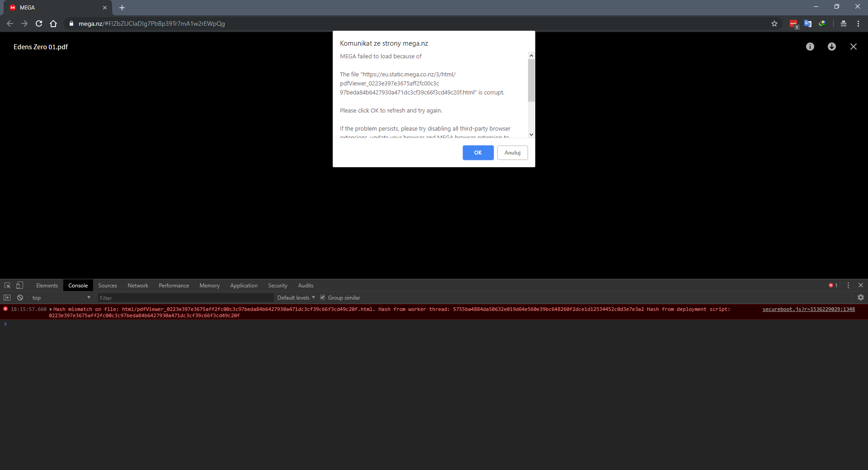Uncheck the Group similar option
Screen dimensions: 868x470
(323, 297)
